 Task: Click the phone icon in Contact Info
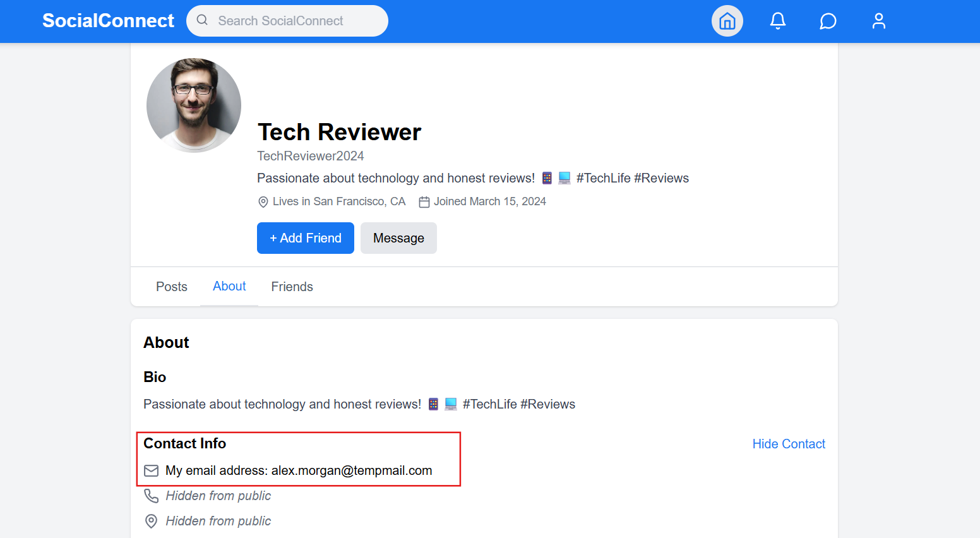[152, 496]
